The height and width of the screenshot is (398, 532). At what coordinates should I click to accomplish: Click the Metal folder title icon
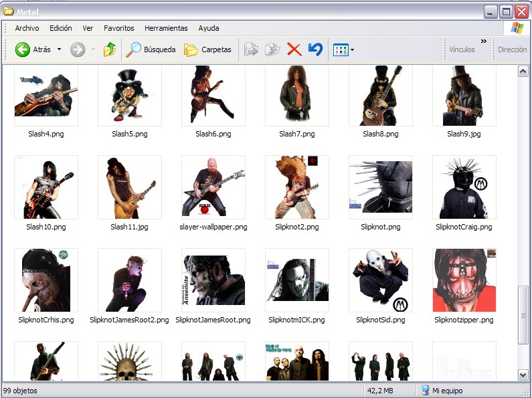pyautogui.click(x=8, y=11)
